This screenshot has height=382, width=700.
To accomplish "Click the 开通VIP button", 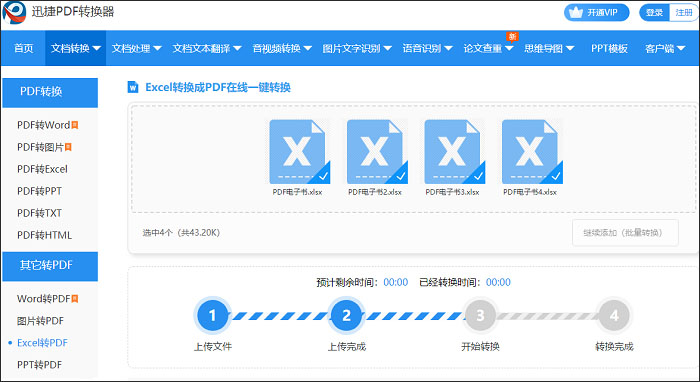I will (596, 12).
